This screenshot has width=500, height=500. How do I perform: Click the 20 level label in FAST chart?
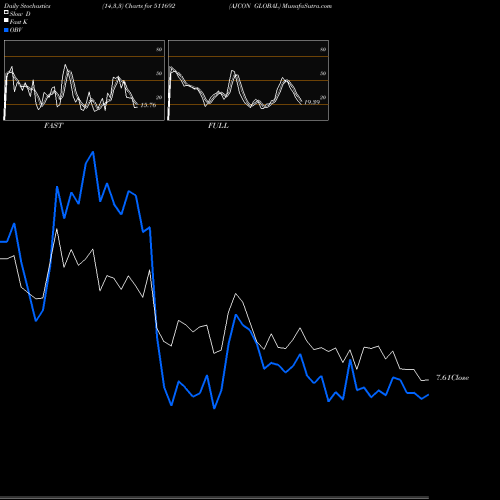(159, 97)
